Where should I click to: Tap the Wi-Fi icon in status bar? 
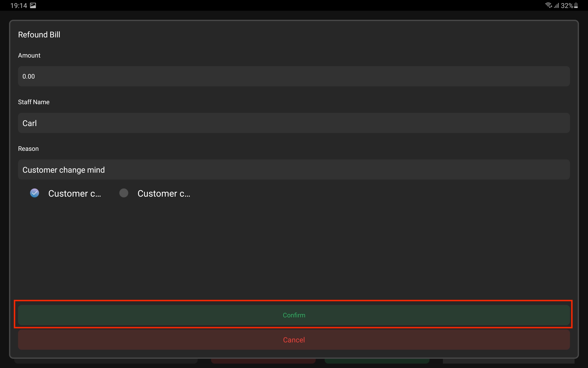pyautogui.click(x=548, y=5)
